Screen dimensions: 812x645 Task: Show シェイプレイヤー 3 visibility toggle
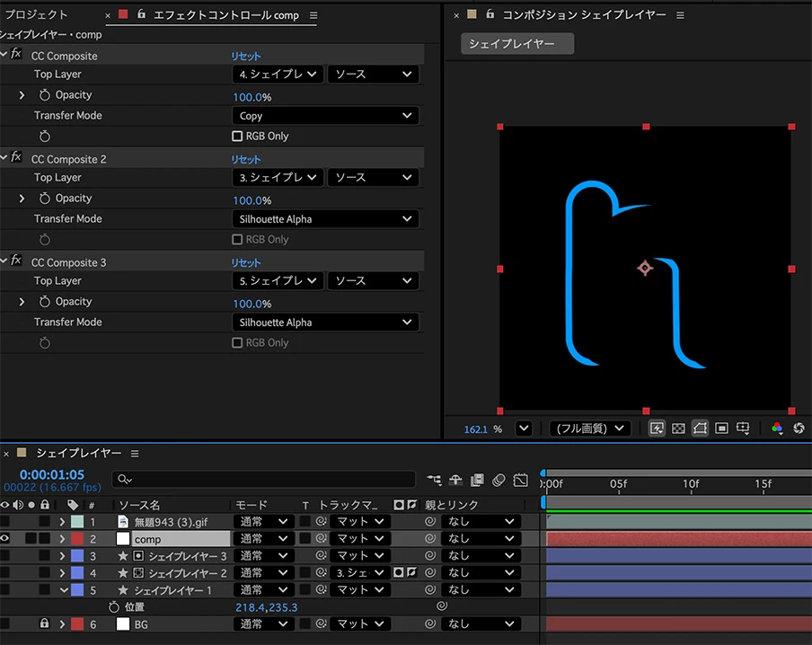(5, 555)
